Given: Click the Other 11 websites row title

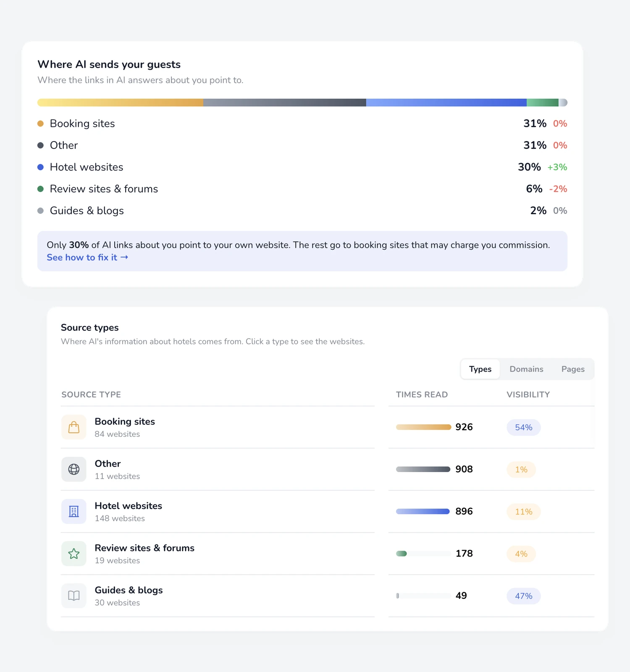Looking at the screenshot, I should pyautogui.click(x=108, y=464).
